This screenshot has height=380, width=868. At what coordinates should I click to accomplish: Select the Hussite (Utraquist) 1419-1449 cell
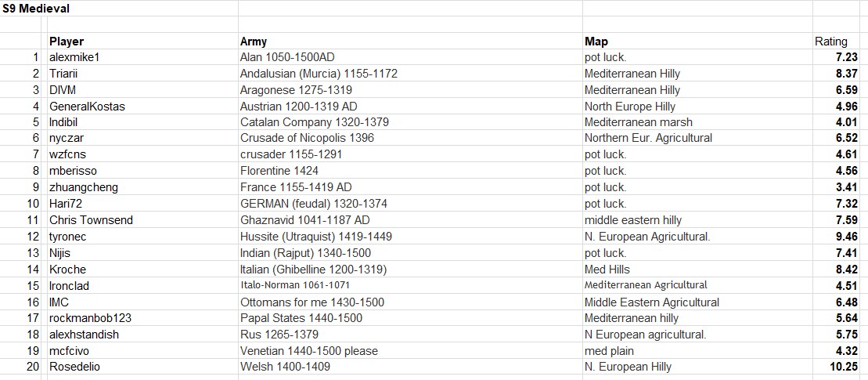(316, 237)
